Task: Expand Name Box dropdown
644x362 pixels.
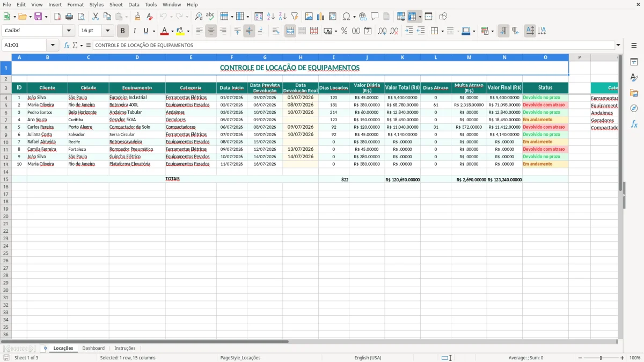Action: pos(53,46)
